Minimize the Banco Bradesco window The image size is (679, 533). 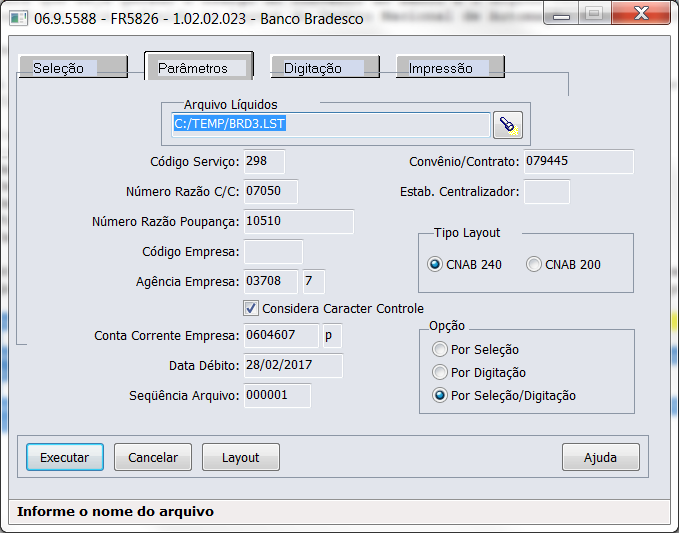pos(562,15)
